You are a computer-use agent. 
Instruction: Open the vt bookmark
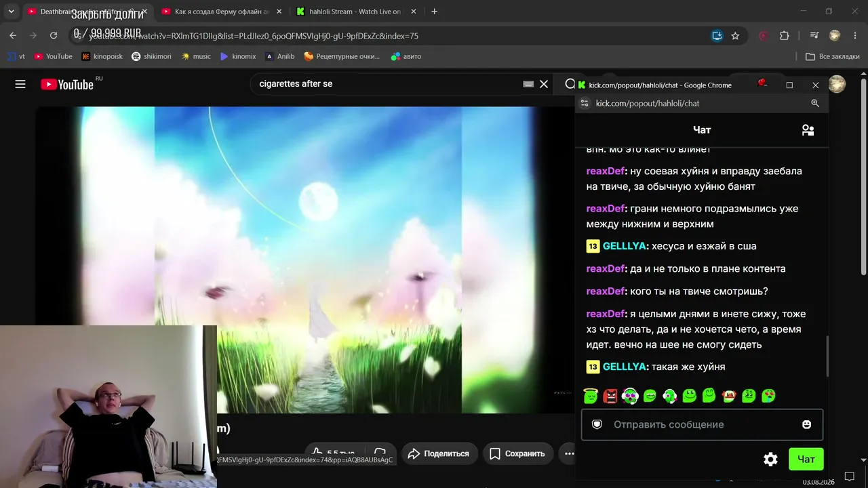pyautogui.click(x=16, y=56)
